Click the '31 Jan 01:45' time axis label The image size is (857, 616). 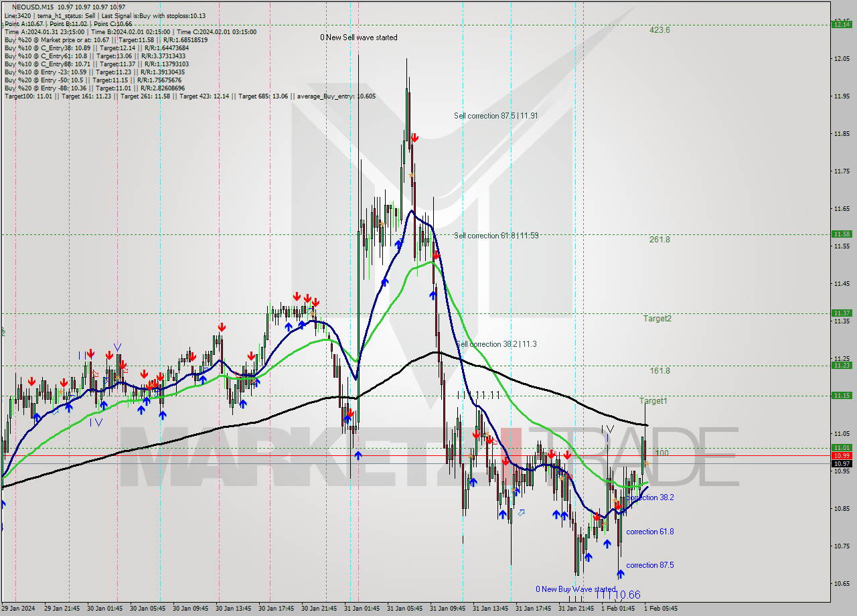(362, 608)
